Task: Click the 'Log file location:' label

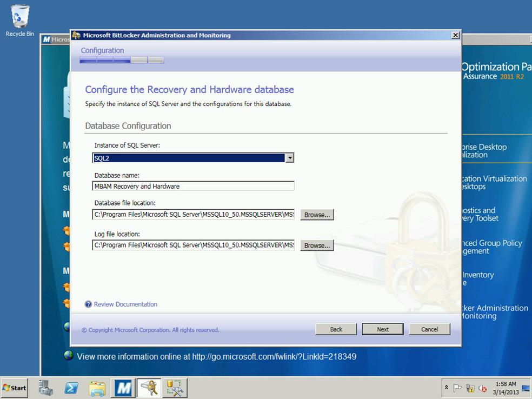Action: pyautogui.click(x=117, y=234)
